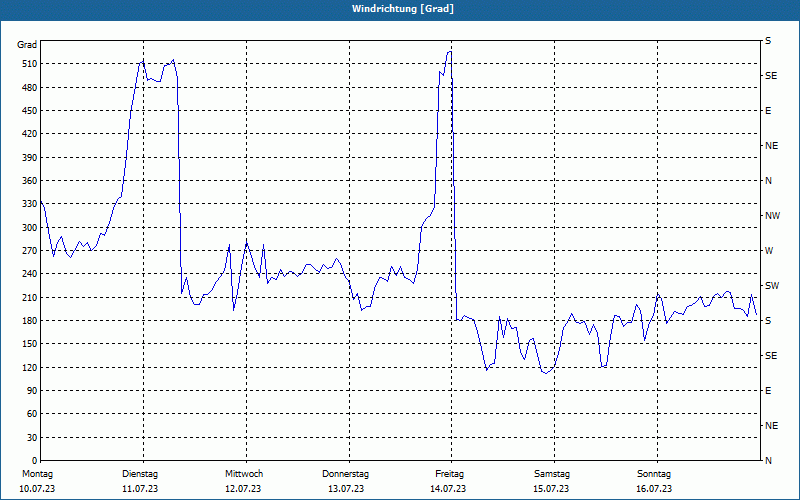Screen dimensions: 800x500
Task: Click the 'Grad' axis unit label
Action: (27, 45)
